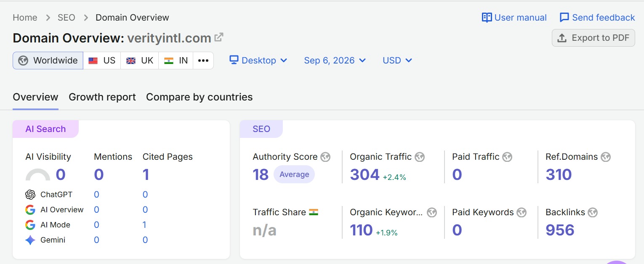Switch the database to US

pyautogui.click(x=102, y=61)
